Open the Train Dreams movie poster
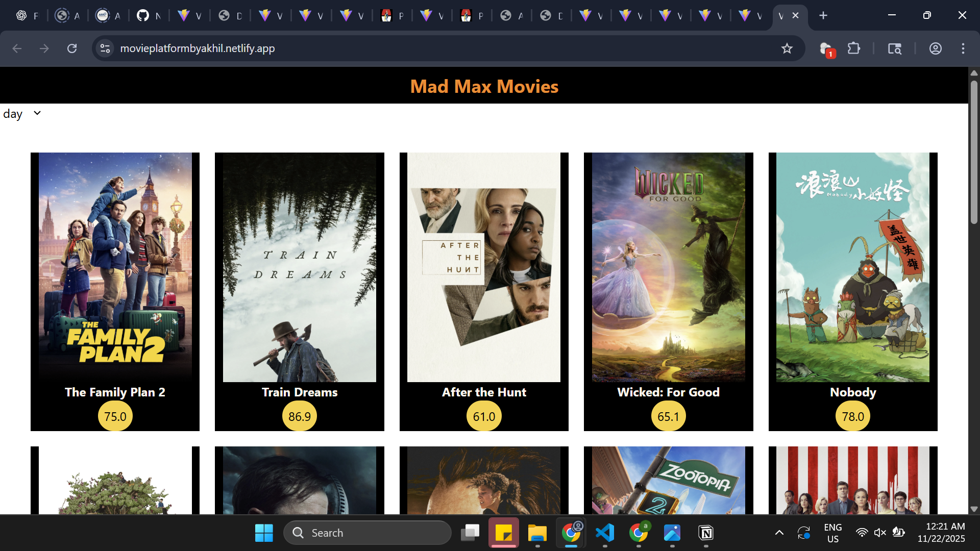 [299, 268]
